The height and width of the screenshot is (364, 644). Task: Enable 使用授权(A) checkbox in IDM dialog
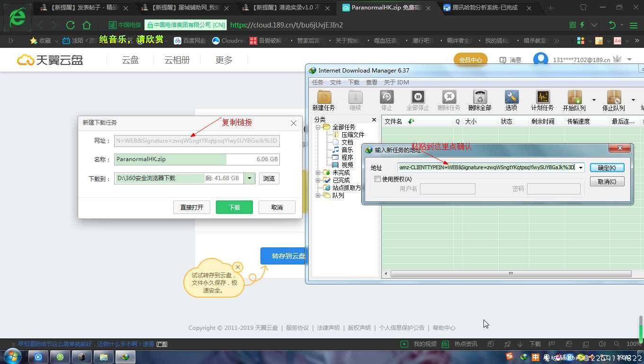[377, 179]
